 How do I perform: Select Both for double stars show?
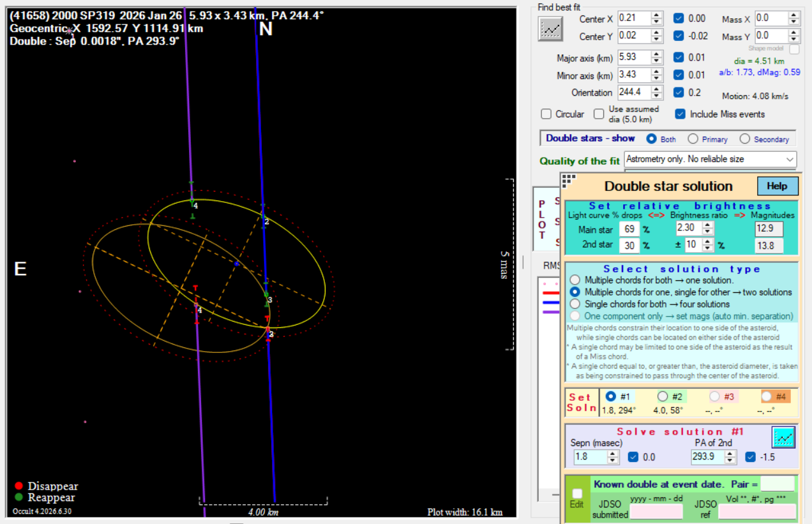[x=652, y=138]
